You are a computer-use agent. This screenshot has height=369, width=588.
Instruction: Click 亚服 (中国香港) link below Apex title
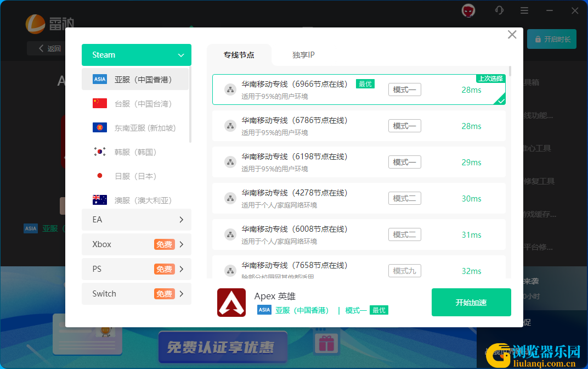302,310
